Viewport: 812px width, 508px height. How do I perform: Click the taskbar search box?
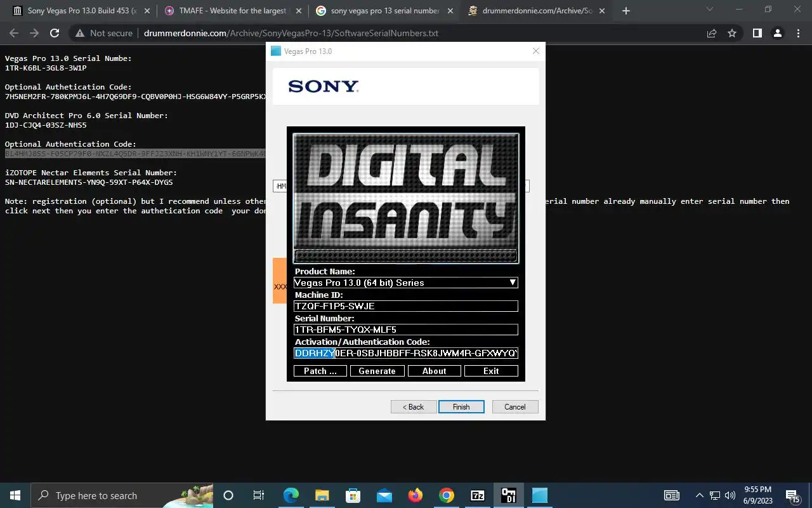coord(122,495)
